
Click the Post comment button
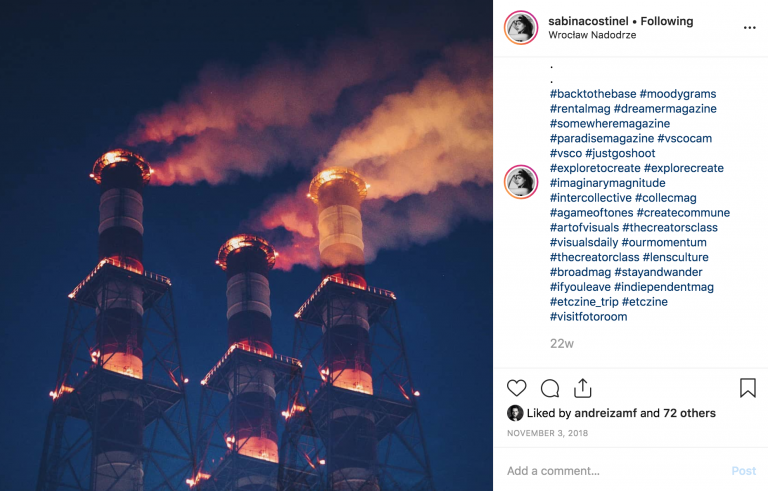[744, 471]
